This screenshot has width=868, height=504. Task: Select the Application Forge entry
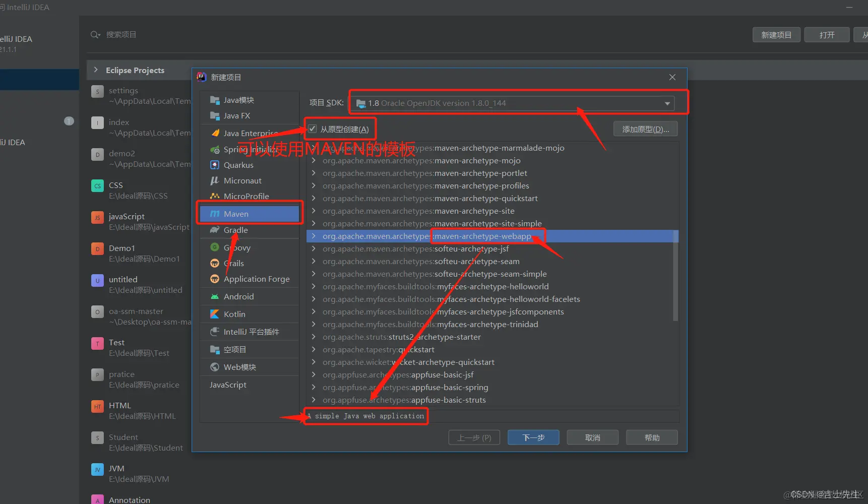250,279
